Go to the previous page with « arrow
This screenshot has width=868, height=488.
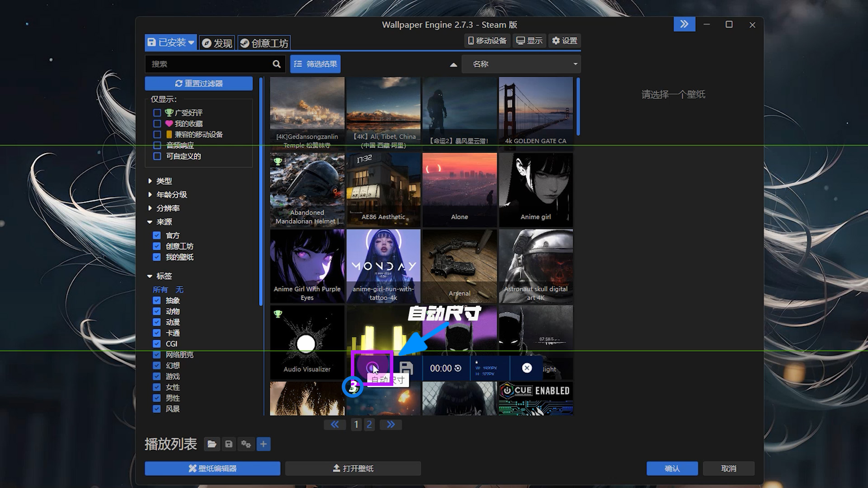[335, 424]
